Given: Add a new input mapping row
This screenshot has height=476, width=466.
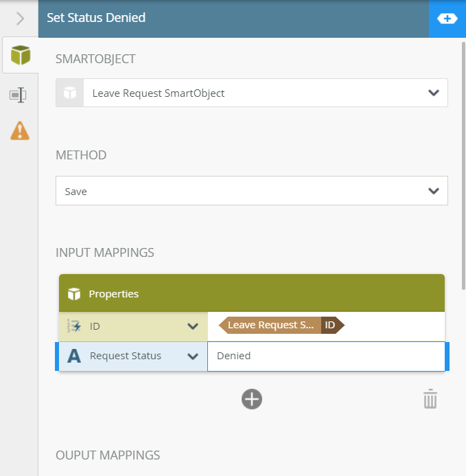Looking at the screenshot, I should (252, 399).
